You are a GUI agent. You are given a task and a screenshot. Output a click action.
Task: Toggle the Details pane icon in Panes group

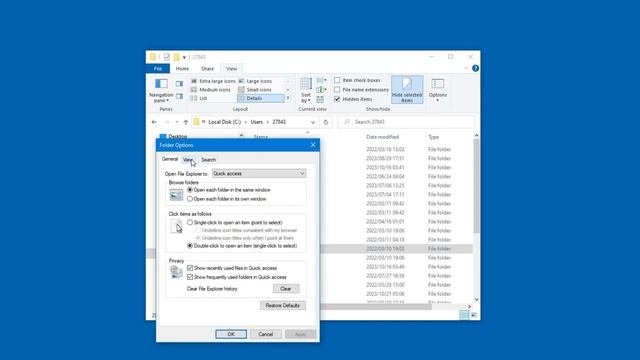[179, 96]
